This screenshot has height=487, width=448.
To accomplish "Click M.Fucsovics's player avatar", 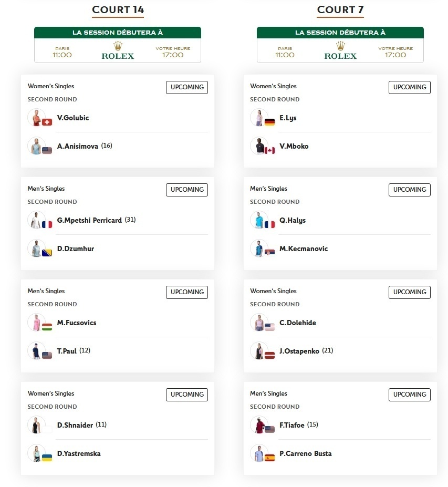I will [x=36, y=322].
